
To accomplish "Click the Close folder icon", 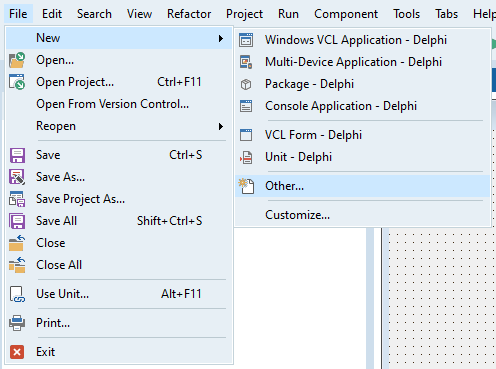I will (17, 243).
